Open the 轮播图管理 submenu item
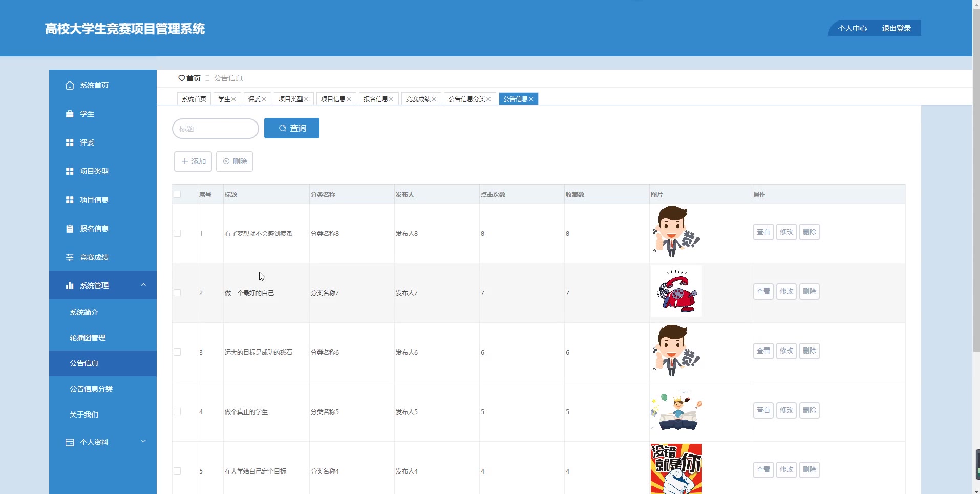 pos(88,338)
